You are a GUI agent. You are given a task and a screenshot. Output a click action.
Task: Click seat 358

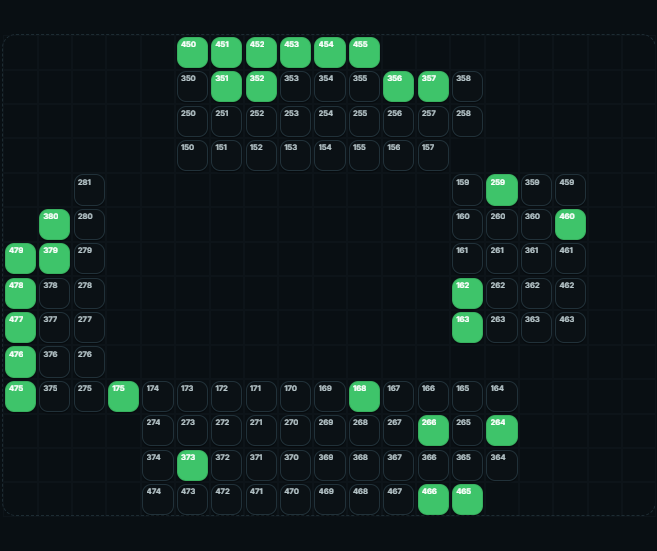(x=467, y=87)
